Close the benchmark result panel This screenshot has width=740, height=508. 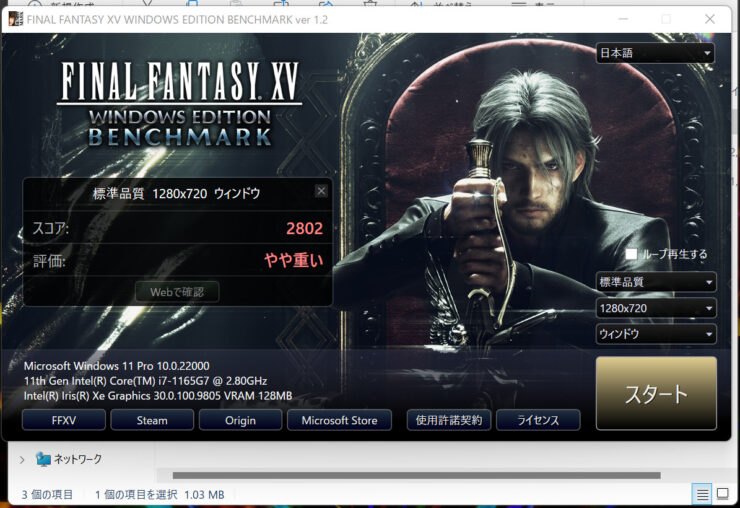[321, 191]
